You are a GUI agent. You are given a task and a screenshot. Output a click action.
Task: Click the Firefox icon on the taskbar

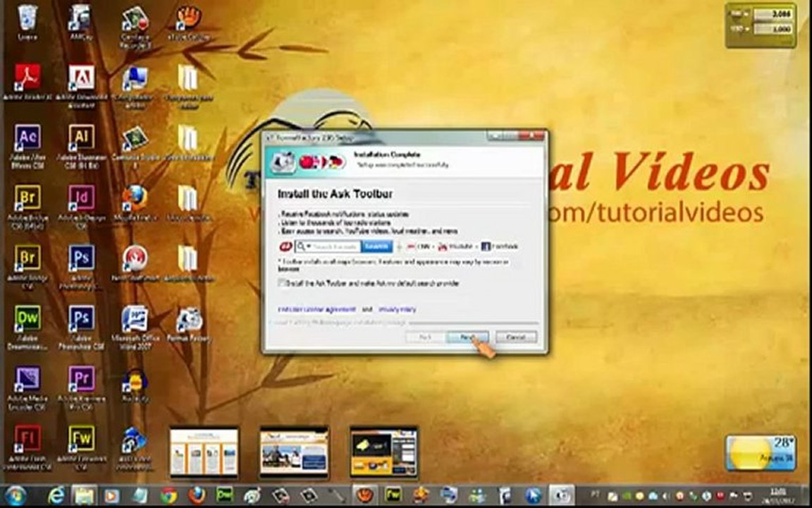pyautogui.click(x=196, y=495)
